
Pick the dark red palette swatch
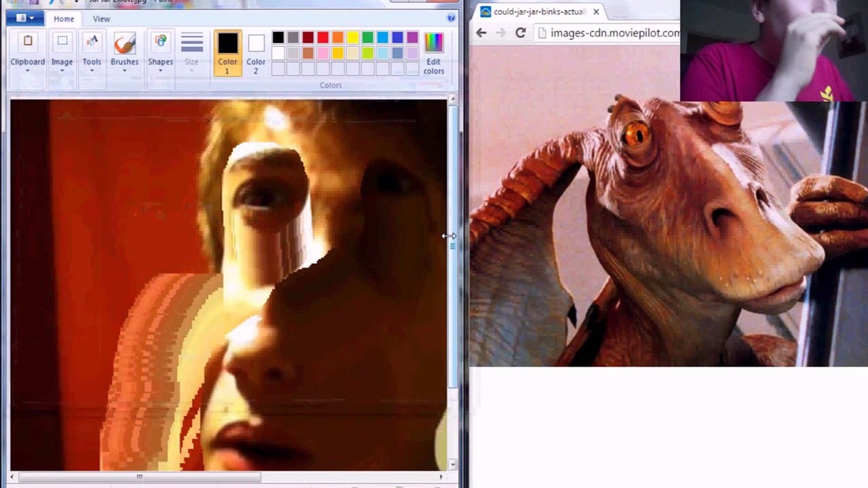pos(308,37)
